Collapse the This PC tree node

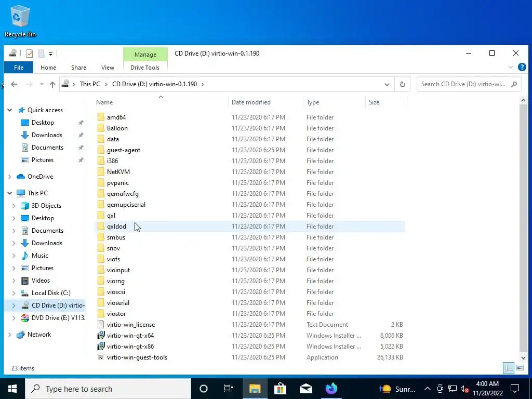[10, 193]
